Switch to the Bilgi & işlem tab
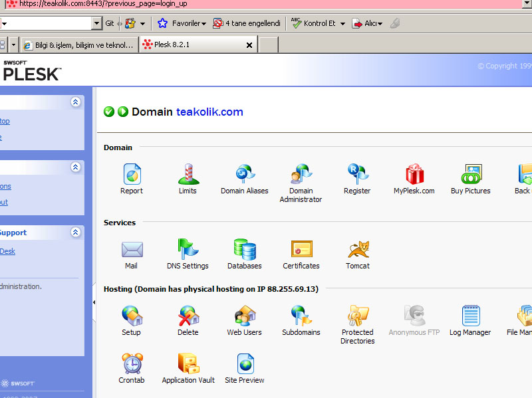This screenshot has height=398, width=532. pos(79,45)
